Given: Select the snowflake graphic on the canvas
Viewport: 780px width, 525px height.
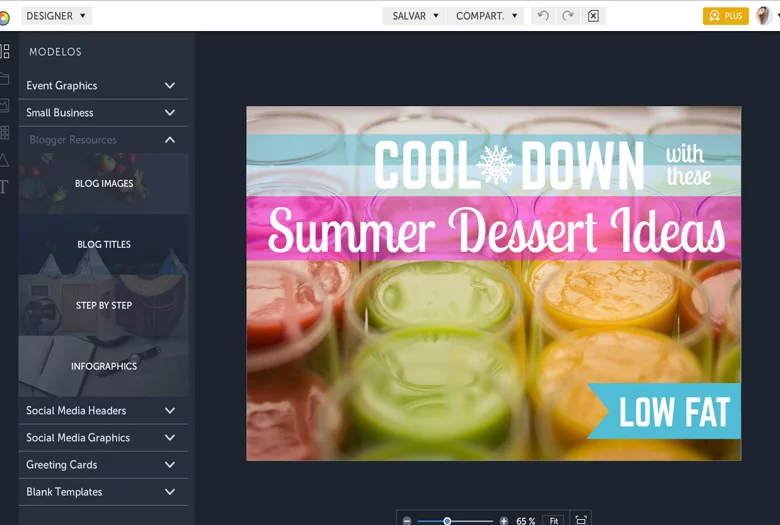Looking at the screenshot, I should pos(496,165).
